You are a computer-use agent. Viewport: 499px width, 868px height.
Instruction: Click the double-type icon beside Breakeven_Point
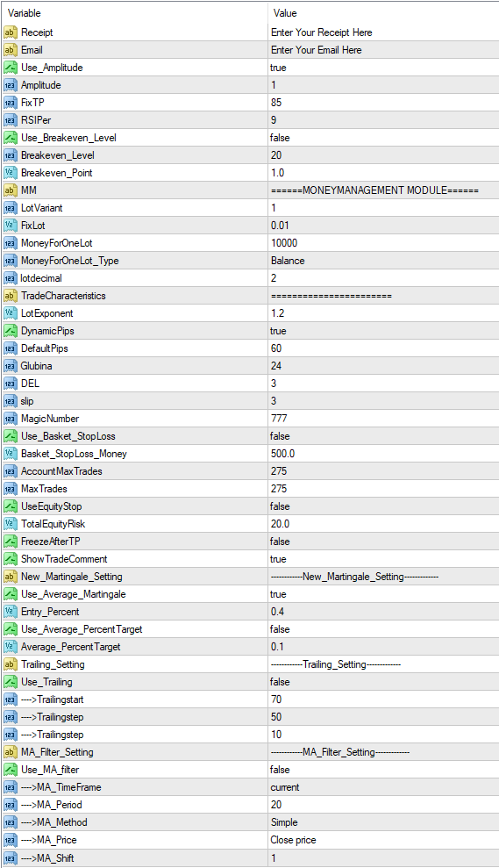(x=11, y=173)
